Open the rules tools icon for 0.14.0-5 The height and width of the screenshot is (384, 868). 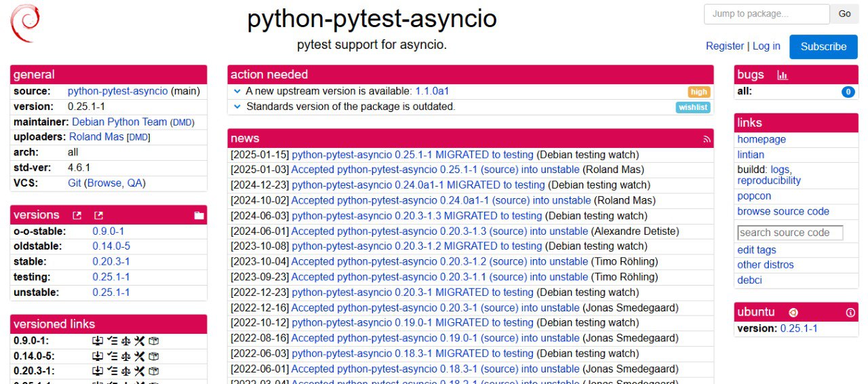click(x=140, y=356)
